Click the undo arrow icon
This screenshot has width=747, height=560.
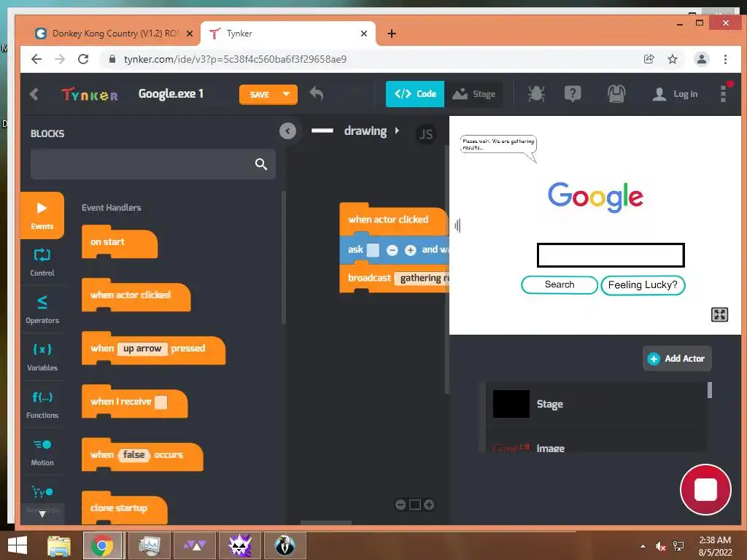(x=317, y=94)
